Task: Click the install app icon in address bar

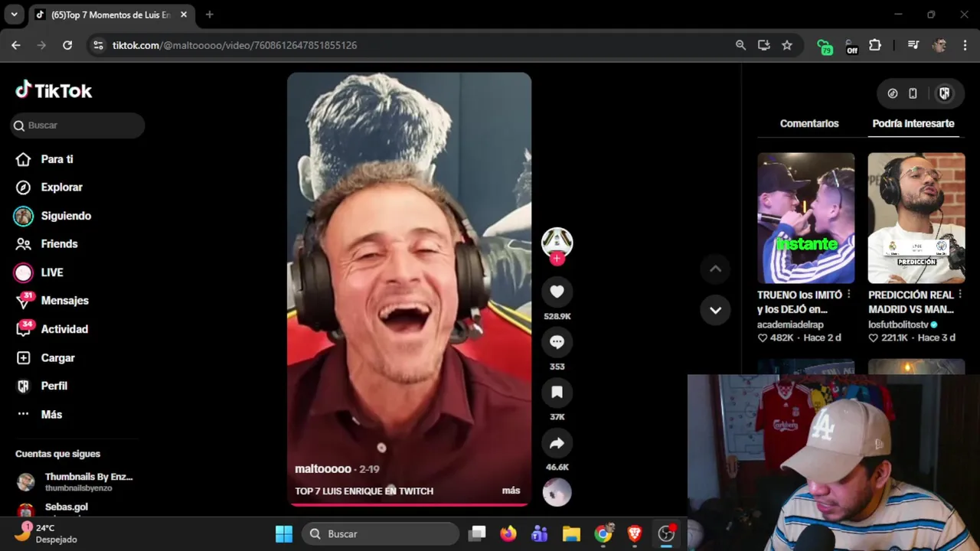Action: [763, 45]
